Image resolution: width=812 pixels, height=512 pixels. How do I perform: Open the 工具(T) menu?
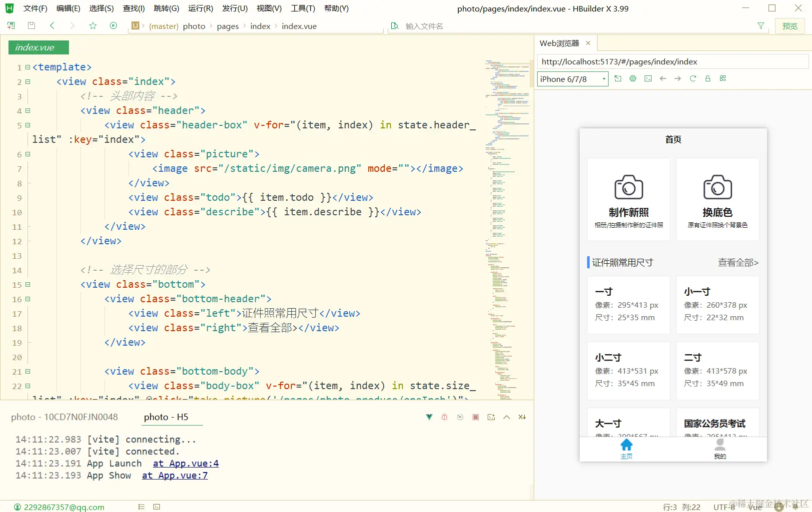pos(303,8)
